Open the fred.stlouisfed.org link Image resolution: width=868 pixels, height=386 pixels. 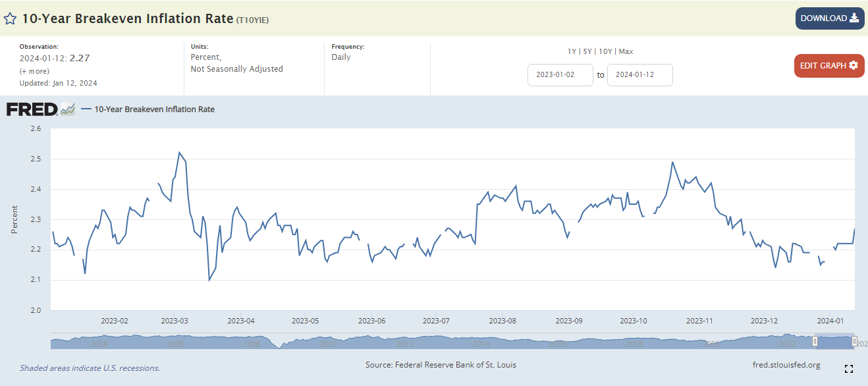click(786, 365)
